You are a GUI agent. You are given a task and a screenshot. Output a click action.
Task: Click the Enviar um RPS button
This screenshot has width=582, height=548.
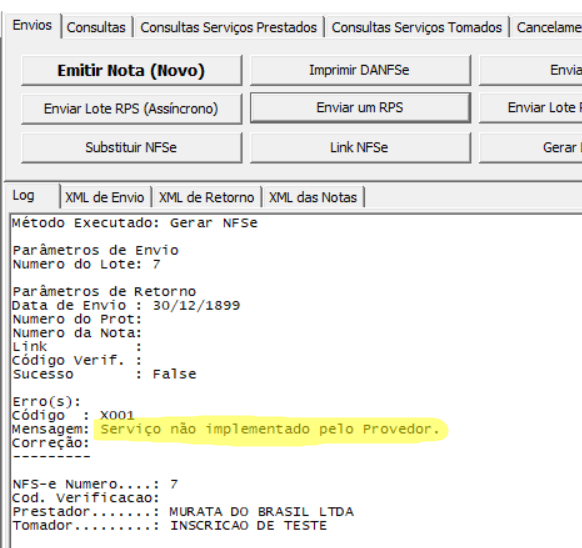[360, 108]
